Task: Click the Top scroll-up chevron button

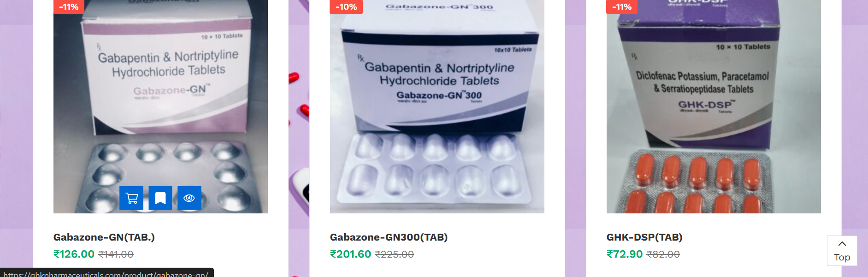Action: pos(842,244)
